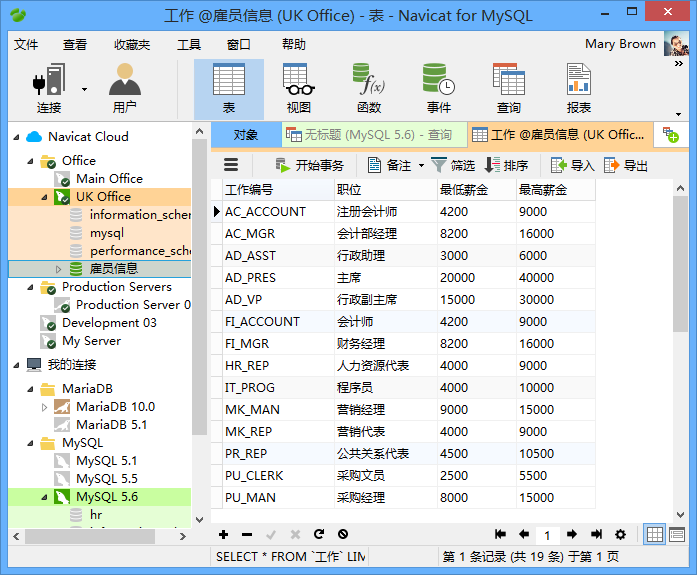Screen dimensions: 697x575
Task: Add a new record with plus icon
Action: 224,534
